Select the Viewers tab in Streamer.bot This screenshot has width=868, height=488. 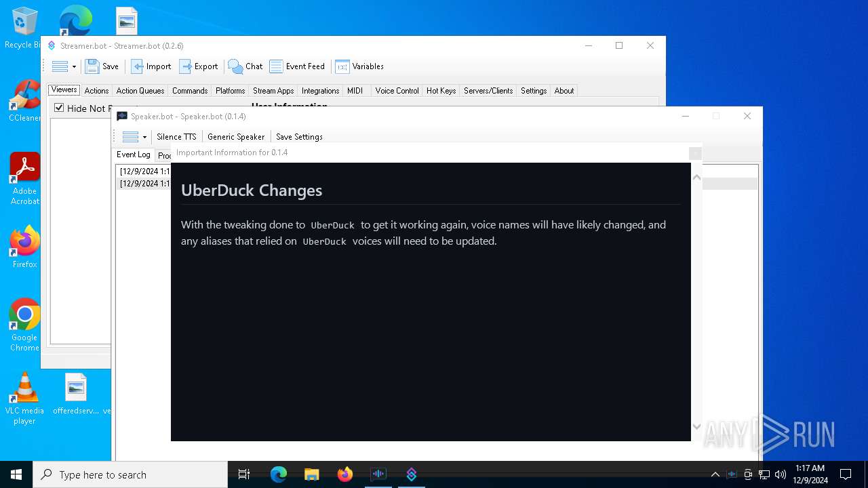pos(64,89)
